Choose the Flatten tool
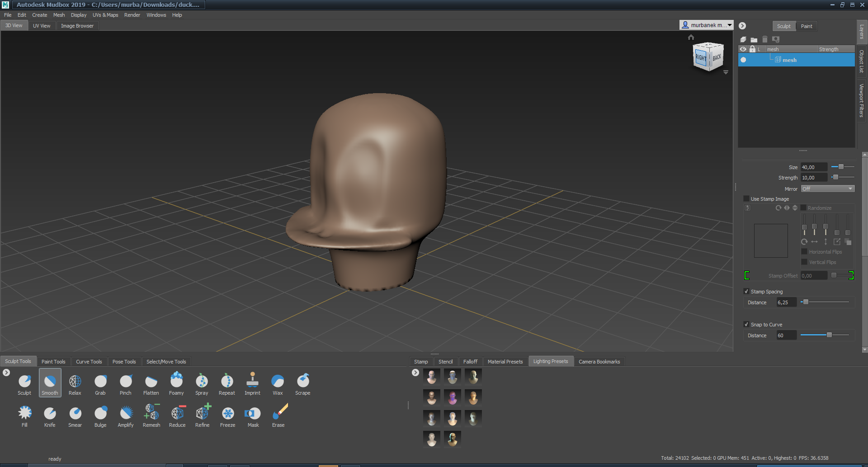 coord(151,382)
